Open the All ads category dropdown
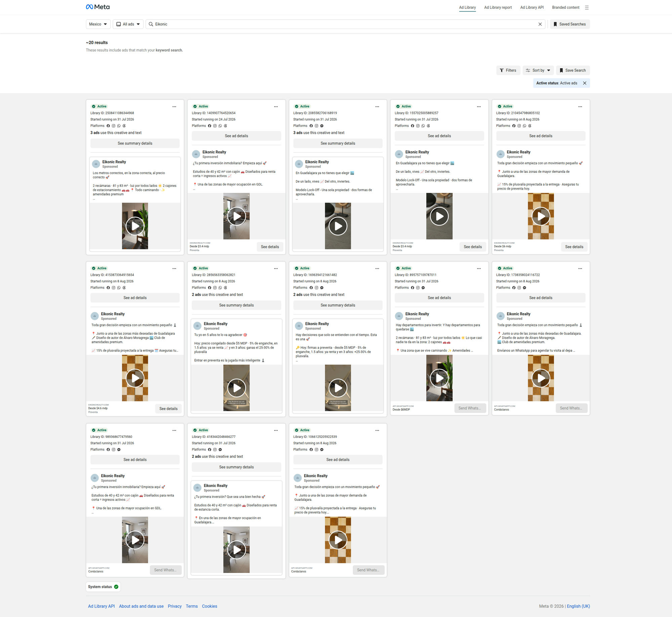The height and width of the screenshot is (617, 672). tap(128, 24)
